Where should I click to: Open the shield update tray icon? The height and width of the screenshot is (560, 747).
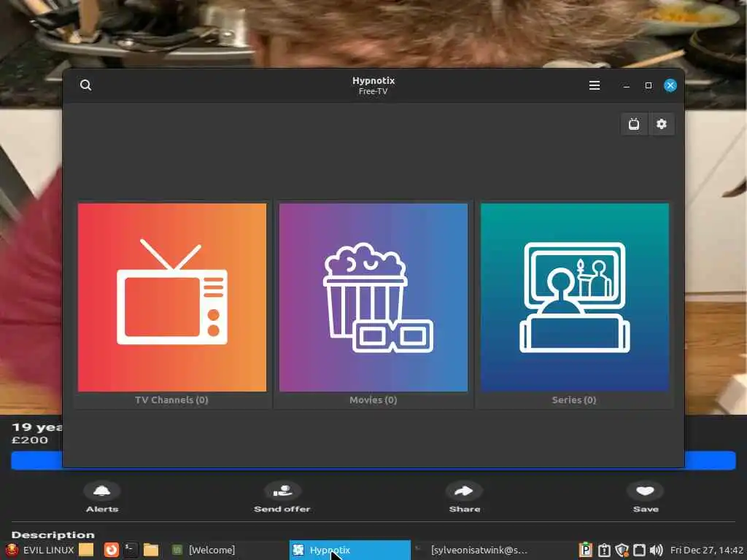point(622,550)
